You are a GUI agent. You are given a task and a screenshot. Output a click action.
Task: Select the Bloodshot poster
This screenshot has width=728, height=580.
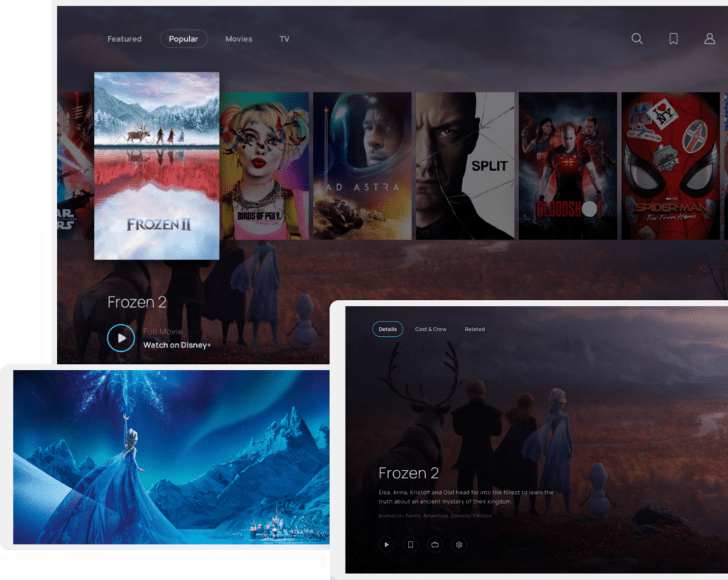568,166
